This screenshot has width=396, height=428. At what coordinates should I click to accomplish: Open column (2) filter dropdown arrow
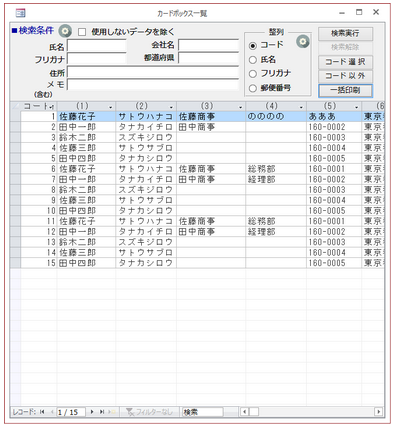(x=171, y=107)
